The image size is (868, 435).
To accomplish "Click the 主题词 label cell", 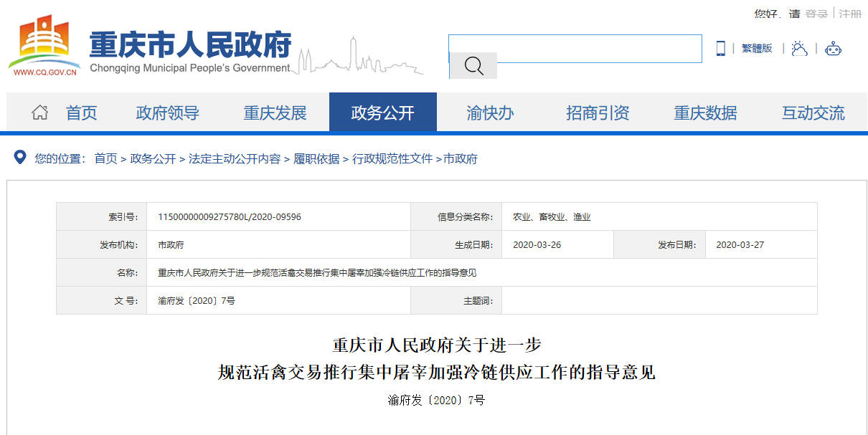I will (456, 300).
